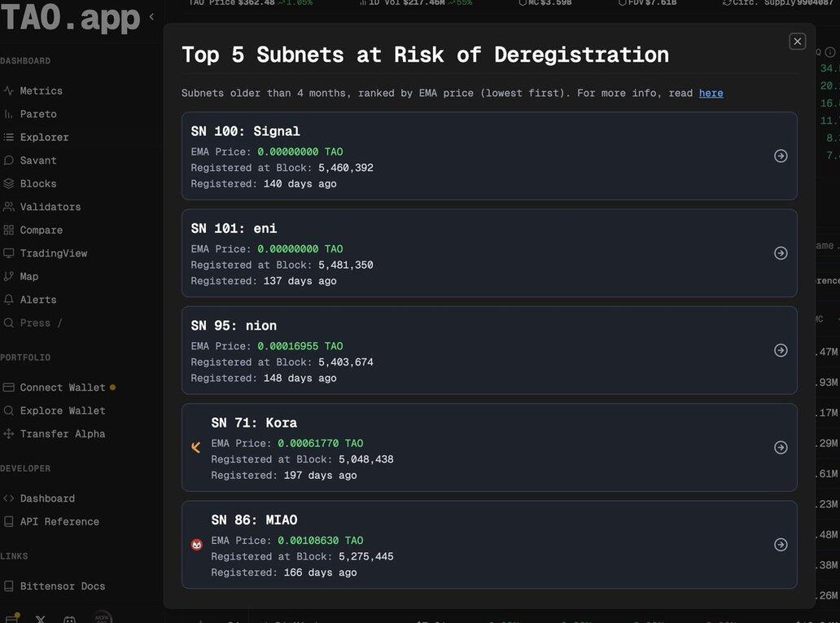Click the block number '5,460,392'
The width and height of the screenshot is (840, 623).
point(346,168)
